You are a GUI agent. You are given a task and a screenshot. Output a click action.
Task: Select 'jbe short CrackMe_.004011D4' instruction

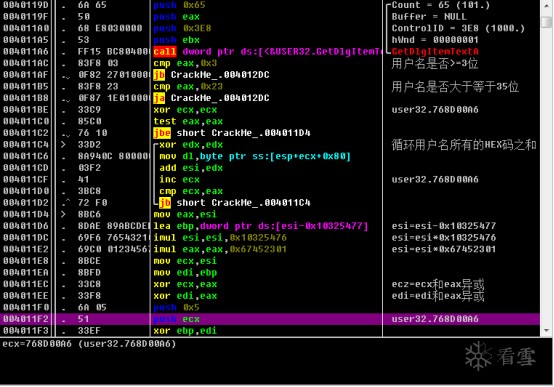point(232,133)
